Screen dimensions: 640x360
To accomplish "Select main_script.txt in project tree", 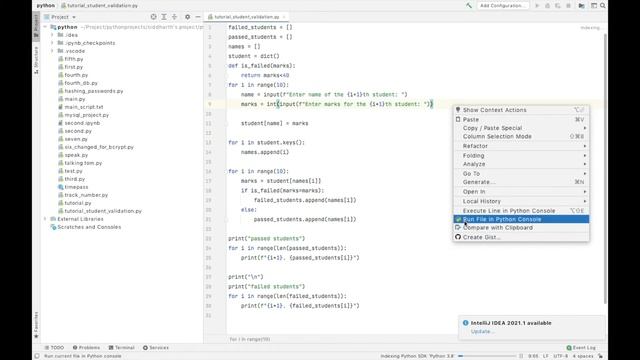I will tap(81, 107).
